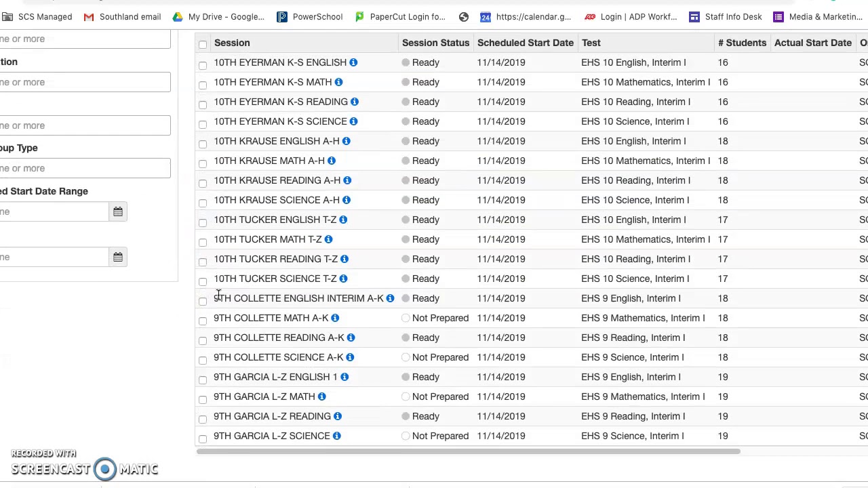
Task: Click the second date range input field
Action: pyautogui.click(x=54, y=257)
